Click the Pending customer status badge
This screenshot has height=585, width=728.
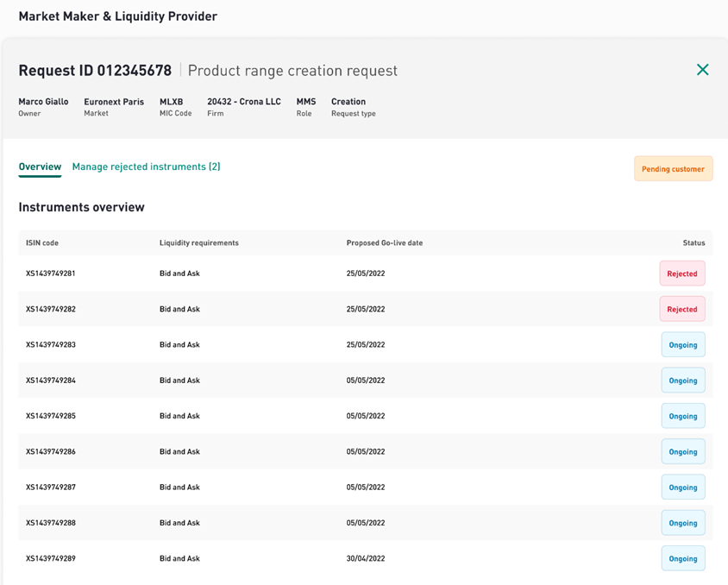coord(673,169)
